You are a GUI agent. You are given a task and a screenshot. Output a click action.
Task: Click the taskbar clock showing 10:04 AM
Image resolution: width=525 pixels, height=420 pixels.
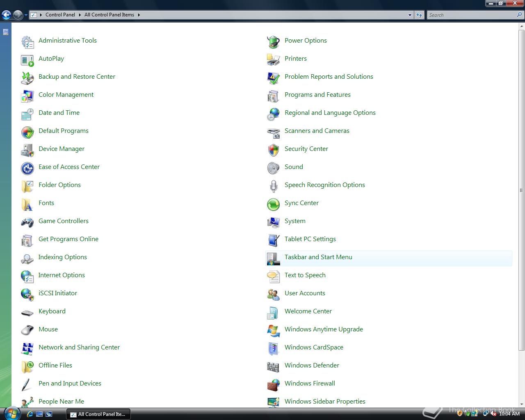tap(509, 414)
